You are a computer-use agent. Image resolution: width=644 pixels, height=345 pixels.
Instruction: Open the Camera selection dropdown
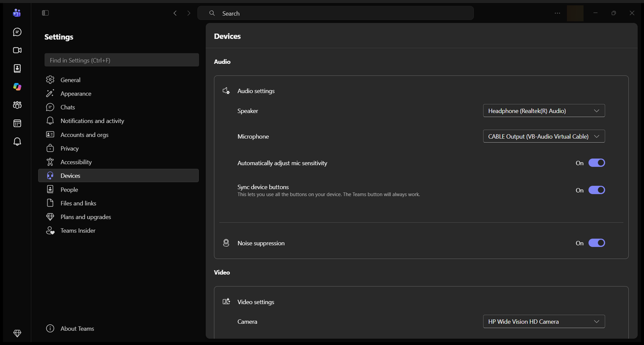tap(544, 322)
